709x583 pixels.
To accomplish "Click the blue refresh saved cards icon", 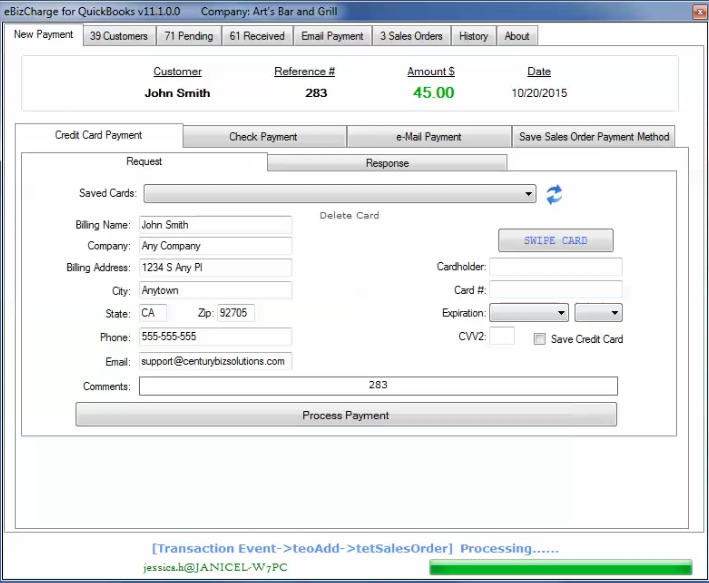I will click(554, 194).
